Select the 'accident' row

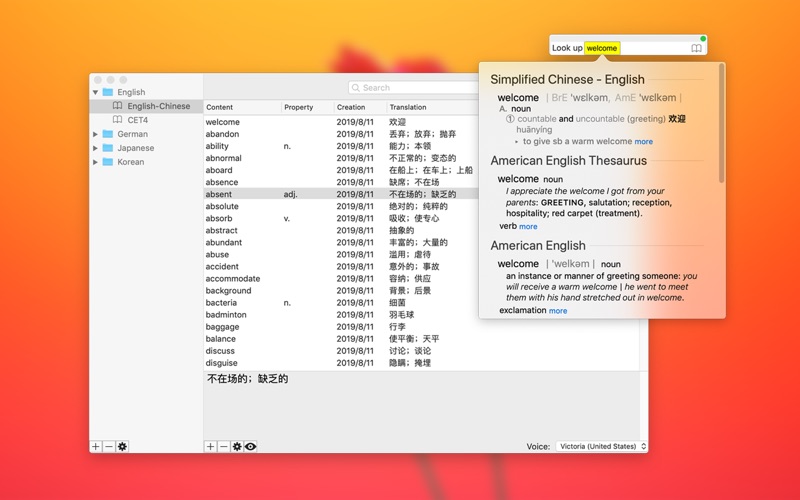pyautogui.click(x=341, y=266)
